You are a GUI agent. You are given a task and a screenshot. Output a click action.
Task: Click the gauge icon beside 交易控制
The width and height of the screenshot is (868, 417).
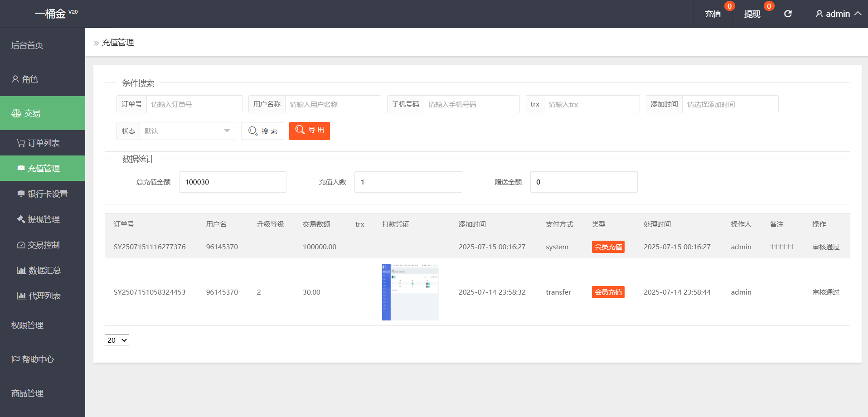coord(21,245)
